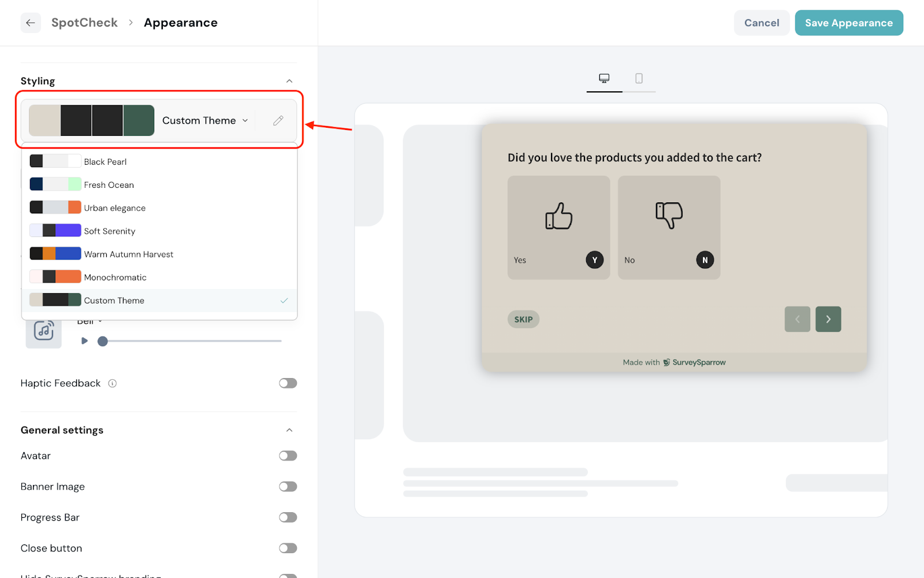The width and height of the screenshot is (924, 578).
Task: Click the thumbs down No option
Action: point(669,227)
